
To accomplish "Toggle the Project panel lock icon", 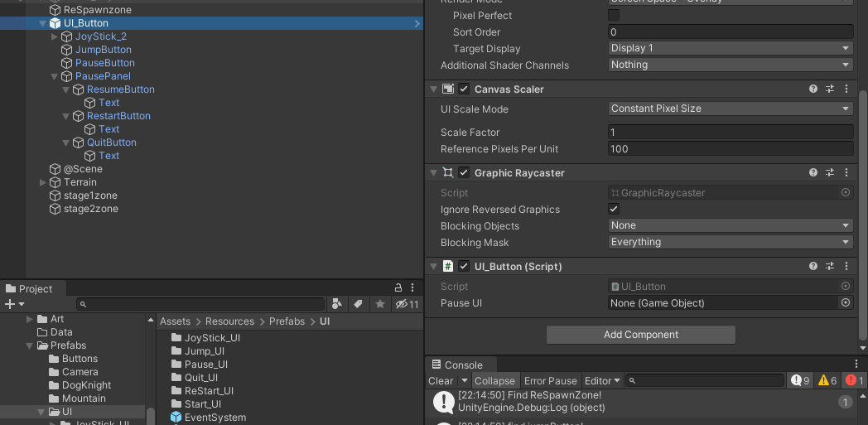I will [398, 287].
